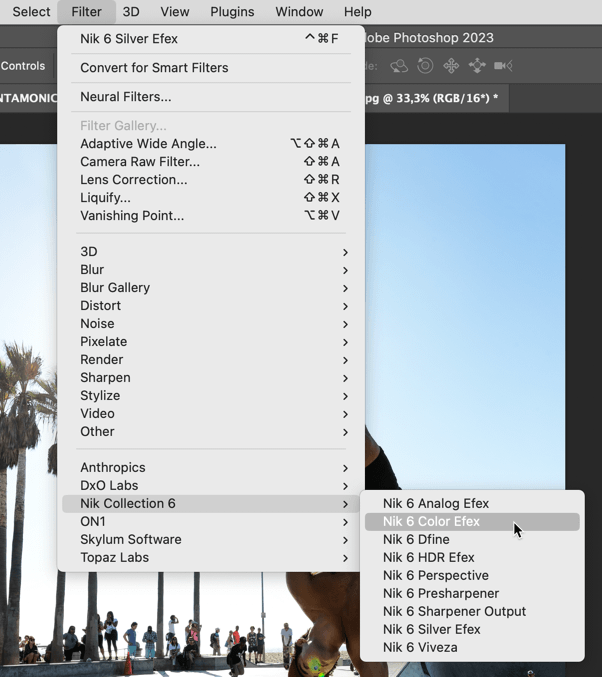Open Neural Filters
This screenshot has height=677, width=602.
[211, 97]
